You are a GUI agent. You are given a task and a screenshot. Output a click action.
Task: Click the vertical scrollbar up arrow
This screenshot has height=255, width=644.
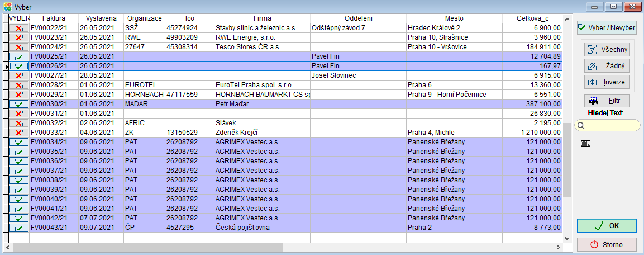click(x=567, y=19)
